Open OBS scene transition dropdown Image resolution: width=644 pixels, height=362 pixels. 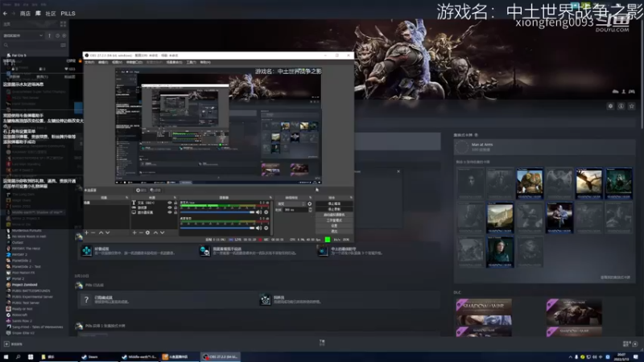pos(291,204)
